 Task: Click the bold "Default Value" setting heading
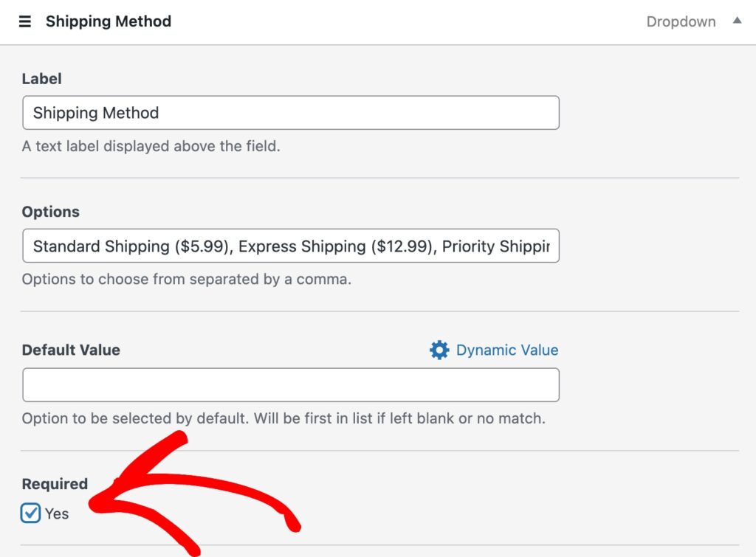point(71,350)
